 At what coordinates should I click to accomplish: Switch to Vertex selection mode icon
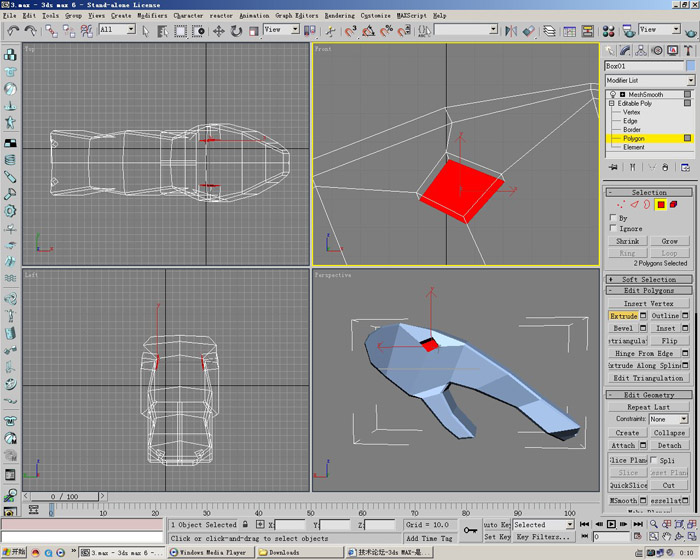click(621, 205)
